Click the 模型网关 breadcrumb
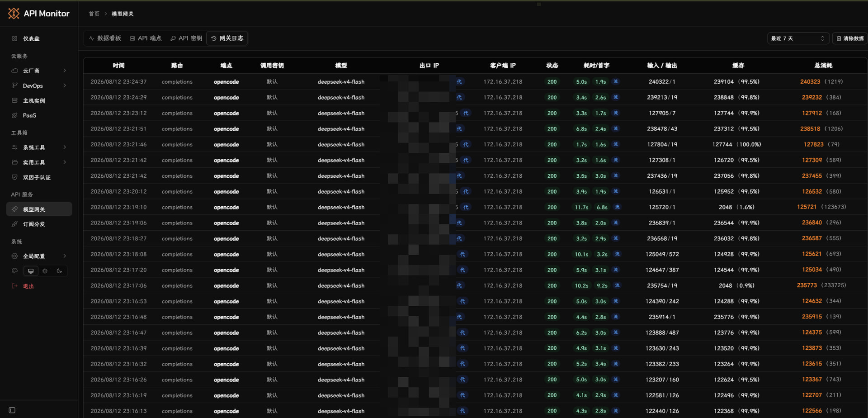 pyautogui.click(x=123, y=14)
